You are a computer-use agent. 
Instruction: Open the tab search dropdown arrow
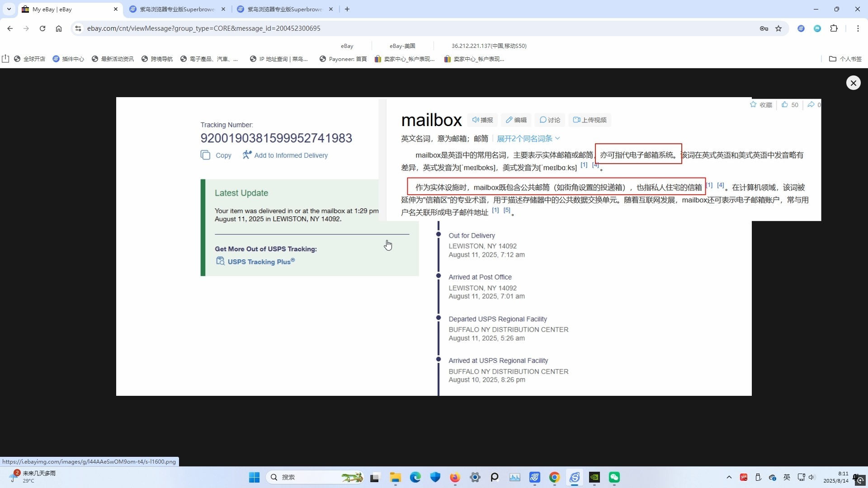tap(9, 9)
